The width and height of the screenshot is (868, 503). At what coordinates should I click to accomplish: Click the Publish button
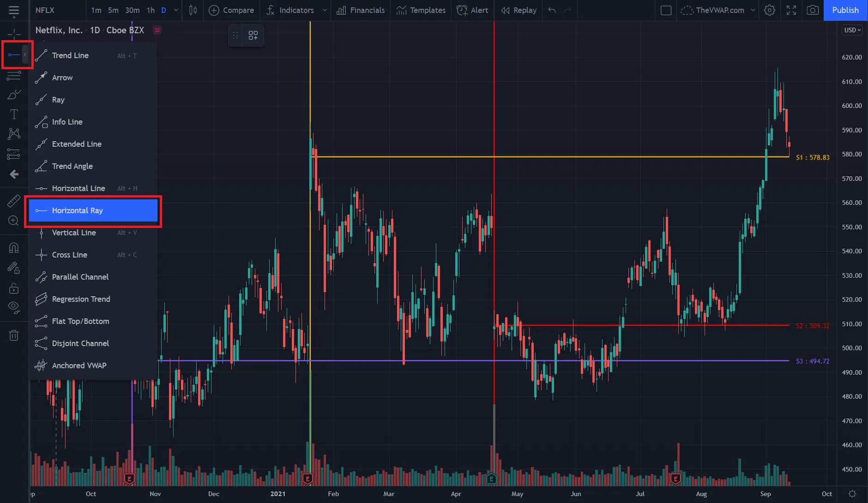click(x=845, y=10)
